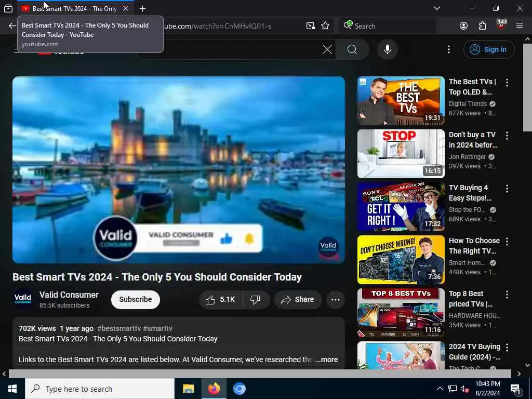Image resolution: width=532 pixels, height=399 pixels.
Task: Open 2024 TV Buying Guide thumbnail
Action: tap(401, 355)
